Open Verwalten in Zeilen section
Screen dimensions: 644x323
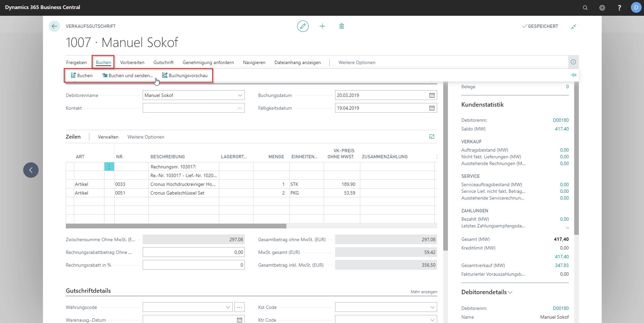[x=108, y=137]
